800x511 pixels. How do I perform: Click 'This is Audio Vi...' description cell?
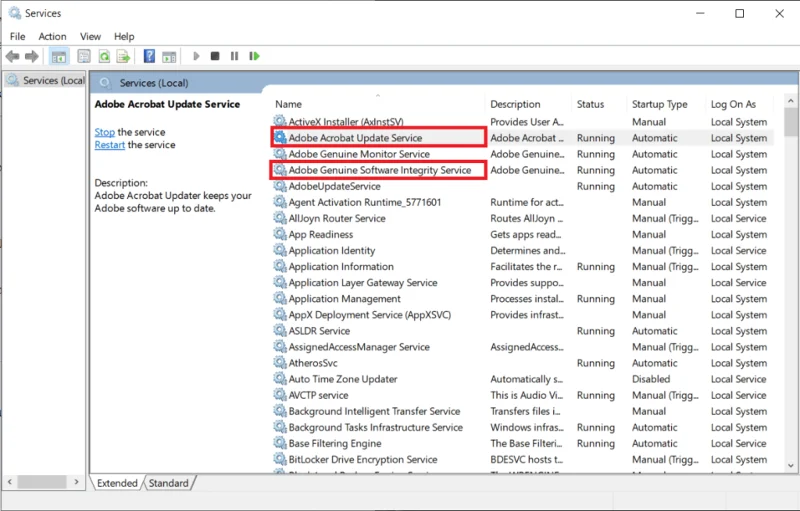click(527, 395)
